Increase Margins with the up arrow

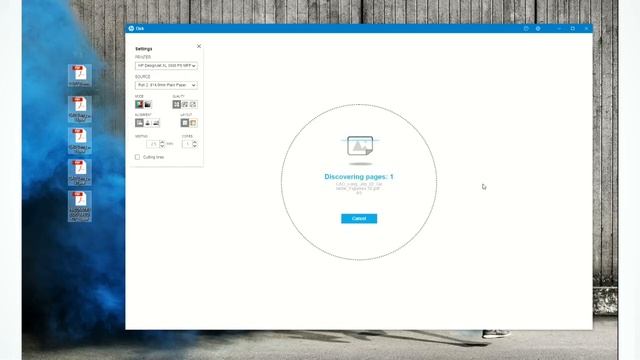162,142
